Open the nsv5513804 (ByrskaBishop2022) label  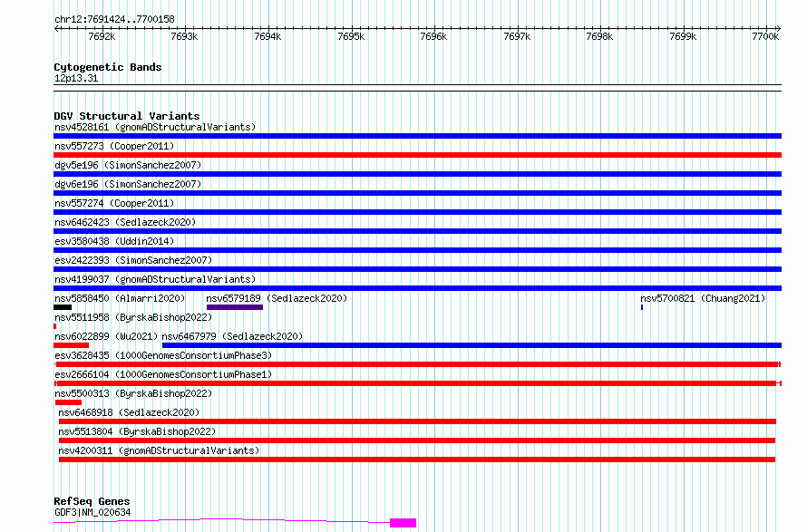(x=137, y=431)
